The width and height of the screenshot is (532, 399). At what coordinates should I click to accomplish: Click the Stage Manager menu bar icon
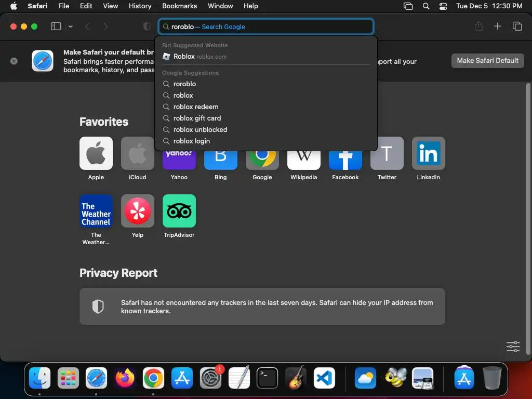pos(408,6)
